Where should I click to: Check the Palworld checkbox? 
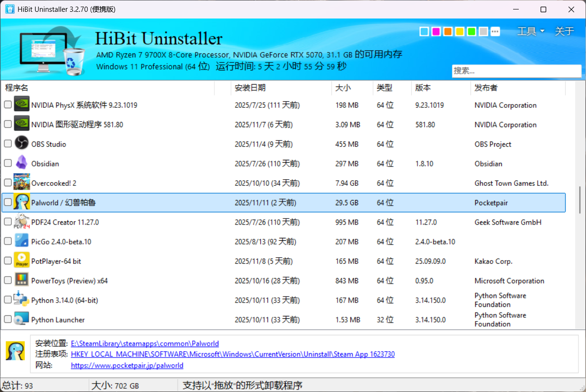click(x=8, y=202)
